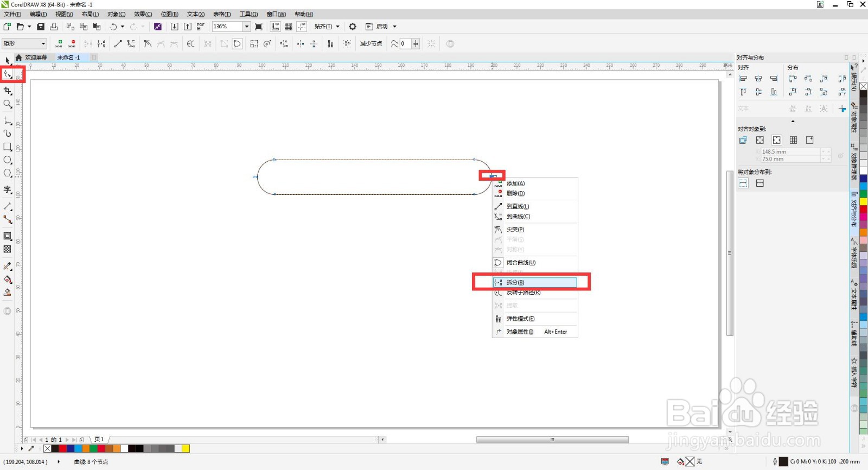Select the Polygon tool

click(8, 173)
